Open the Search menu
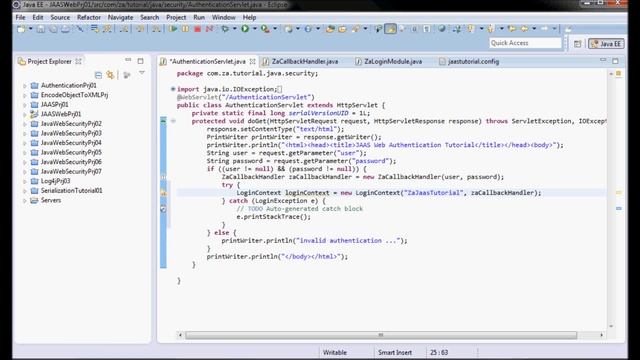Image resolution: width=640 pixels, height=360 pixels. click(x=149, y=18)
